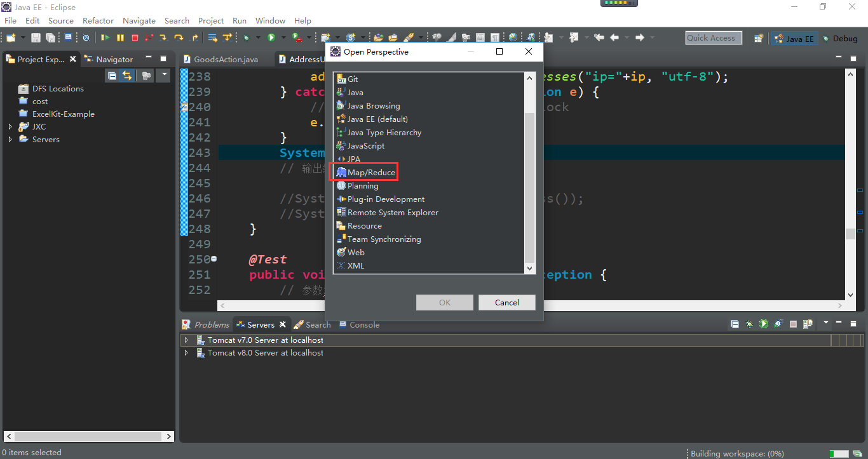Toggle Link with Editor in Project Explorer
The width and height of the screenshot is (868, 459).
tap(127, 76)
